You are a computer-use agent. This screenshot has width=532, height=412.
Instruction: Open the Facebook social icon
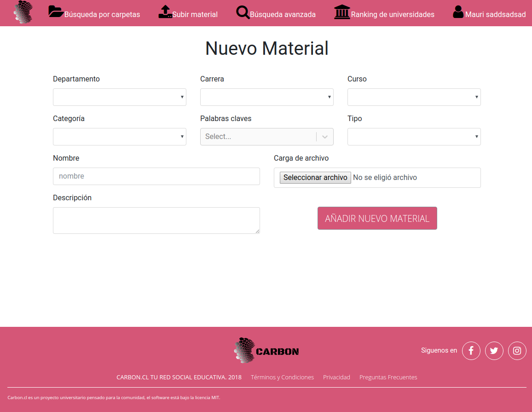471,351
